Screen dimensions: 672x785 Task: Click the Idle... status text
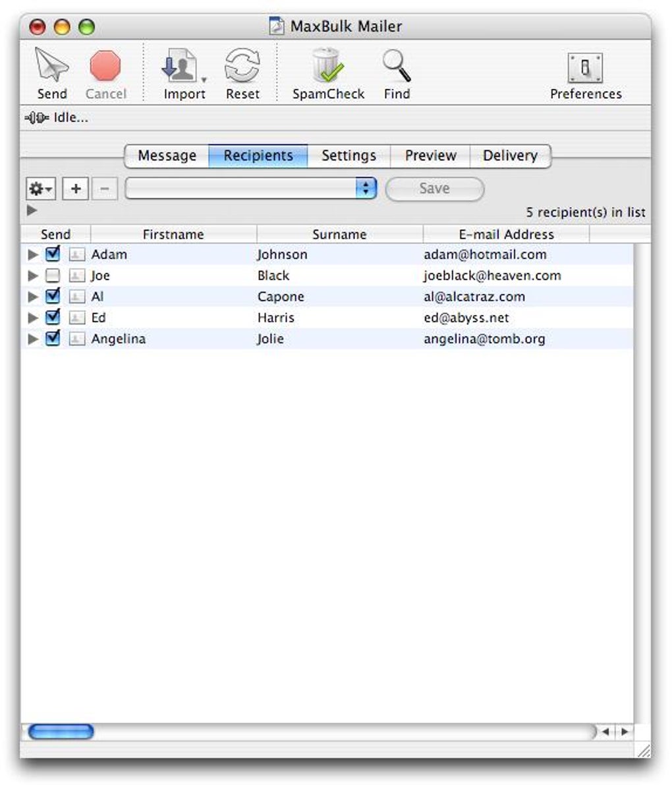click(x=70, y=117)
